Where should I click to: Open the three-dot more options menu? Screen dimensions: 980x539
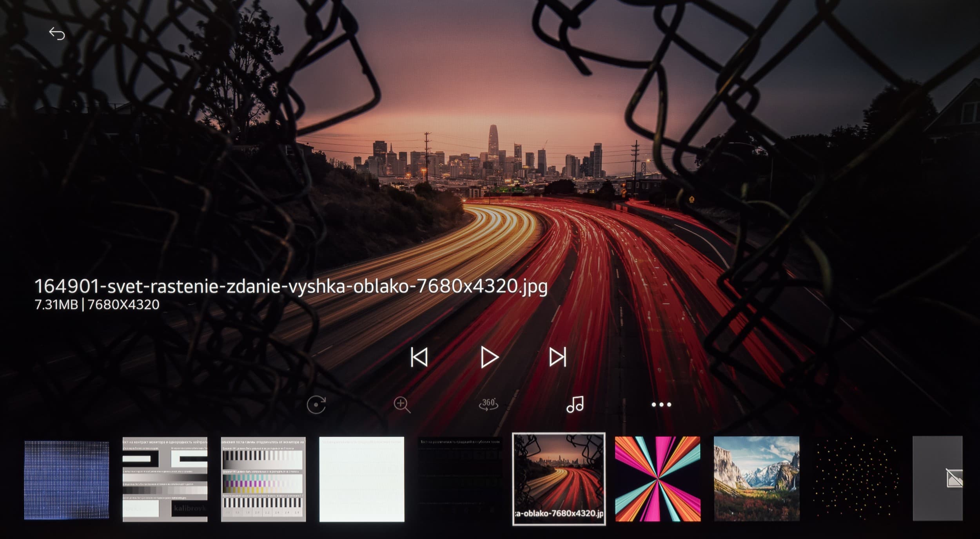click(661, 405)
